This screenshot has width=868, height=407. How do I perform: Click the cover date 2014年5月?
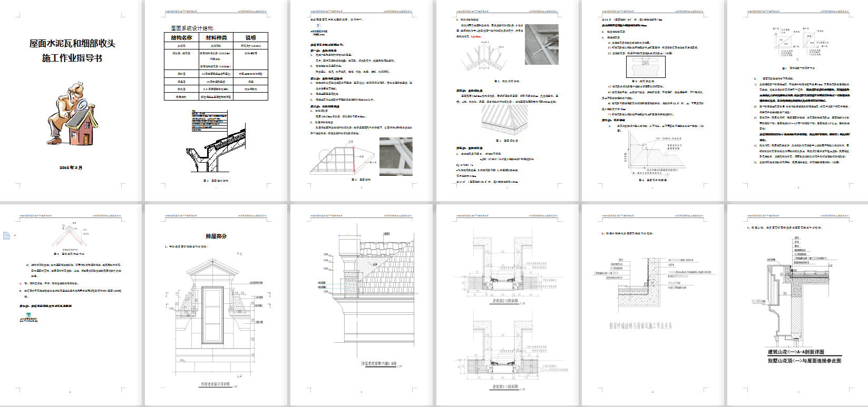[x=71, y=167]
